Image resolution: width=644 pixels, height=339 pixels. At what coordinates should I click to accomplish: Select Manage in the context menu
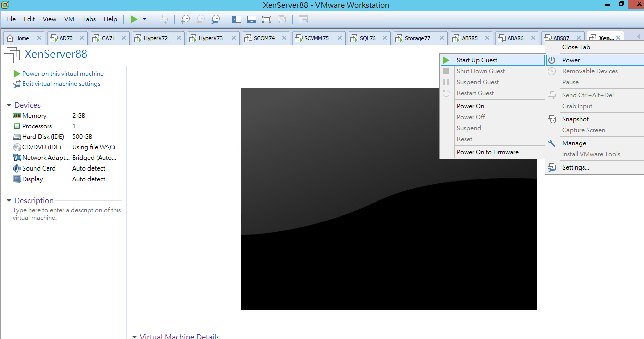595,143
